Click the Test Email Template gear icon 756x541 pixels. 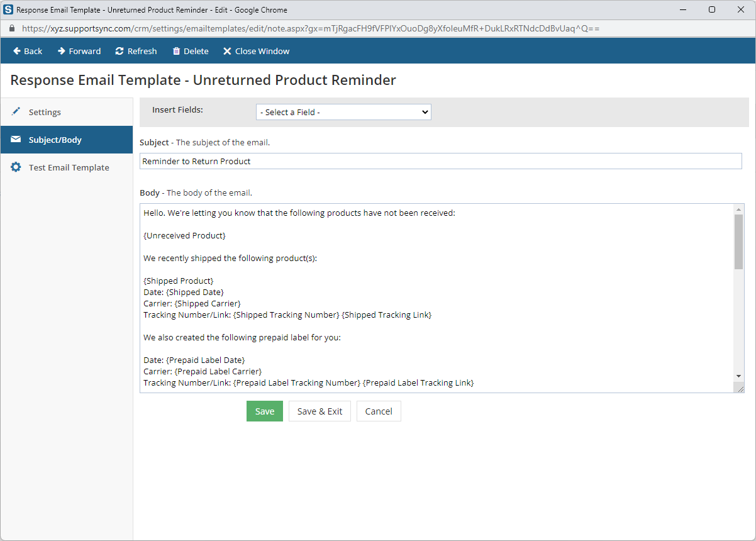16,167
